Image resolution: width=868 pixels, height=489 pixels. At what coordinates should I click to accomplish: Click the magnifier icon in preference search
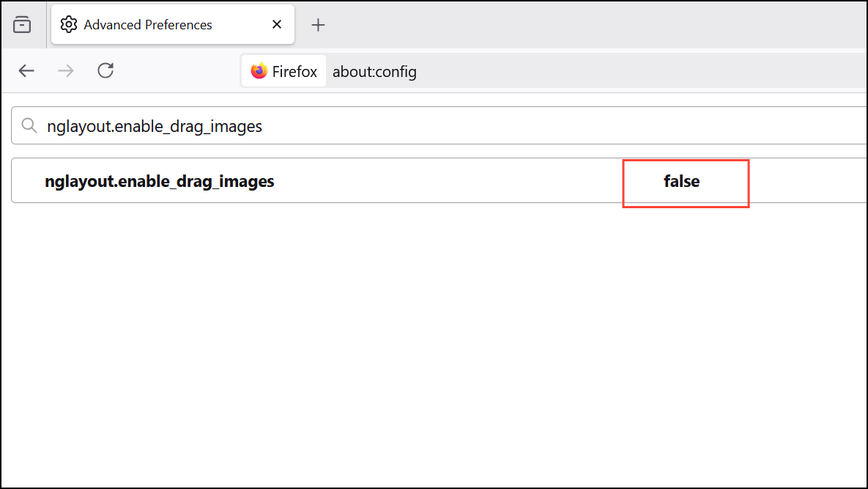point(29,126)
